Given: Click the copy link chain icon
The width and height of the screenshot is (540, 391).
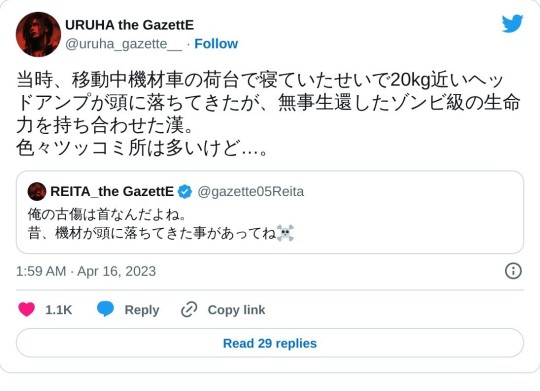Looking at the screenshot, I should pyautogui.click(x=189, y=309).
